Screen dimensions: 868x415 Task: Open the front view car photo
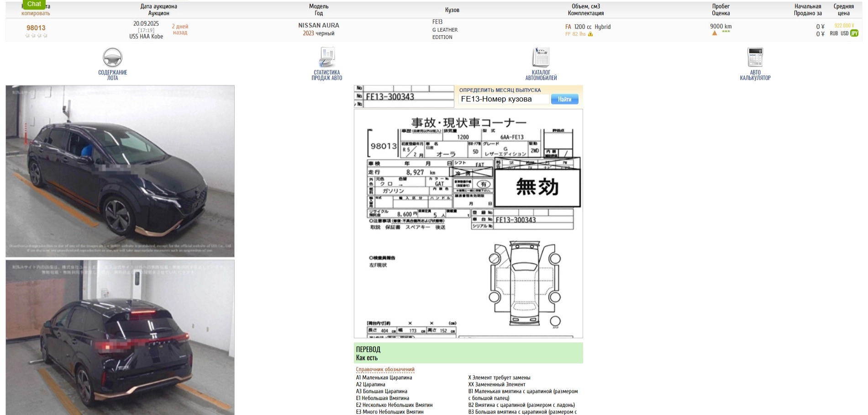120,171
